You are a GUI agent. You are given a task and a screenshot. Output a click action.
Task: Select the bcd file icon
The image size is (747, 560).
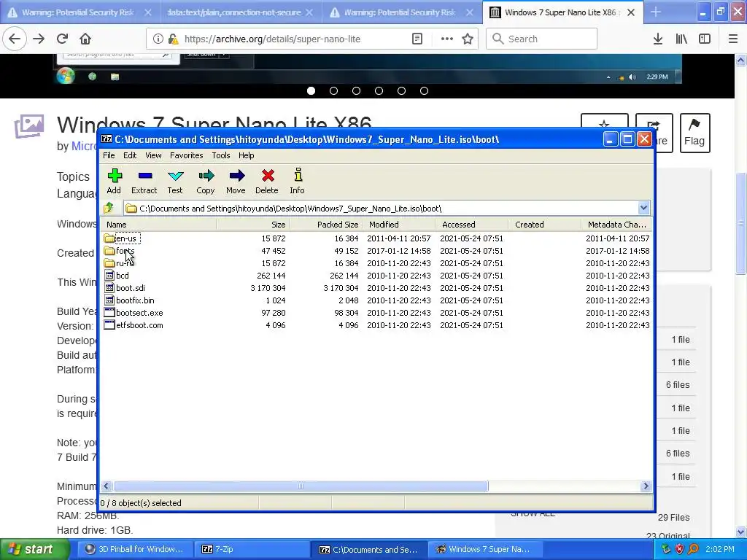coord(109,275)
